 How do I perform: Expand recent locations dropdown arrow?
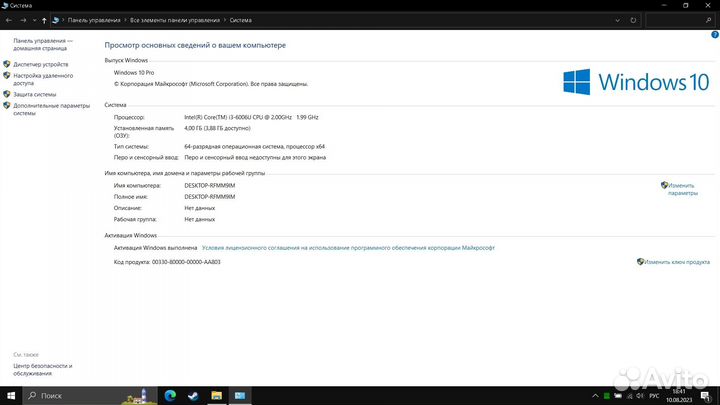click(34, 19)
